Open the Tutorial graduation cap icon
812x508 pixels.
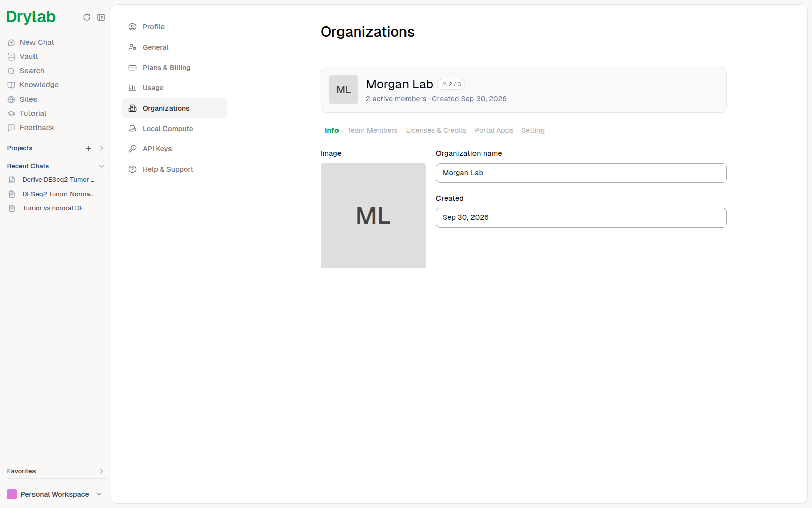[x=11, y=114]
